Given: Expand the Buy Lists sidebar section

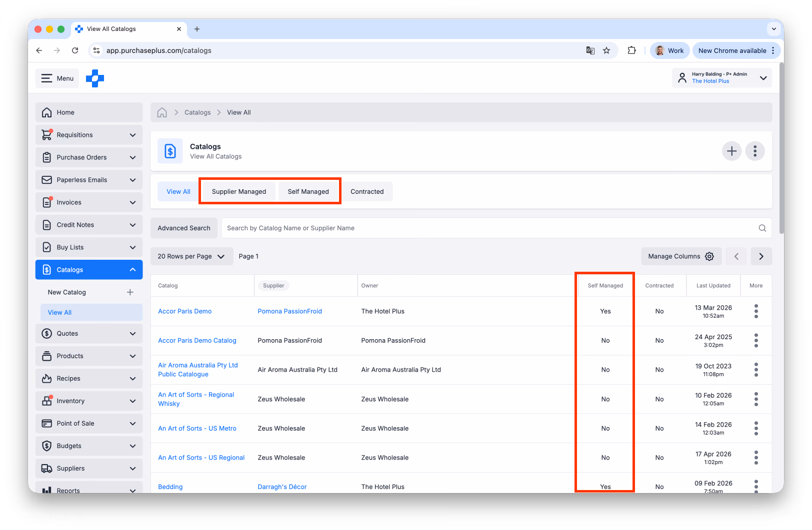Looking at the screenshot, I should (x=89, y=247).
